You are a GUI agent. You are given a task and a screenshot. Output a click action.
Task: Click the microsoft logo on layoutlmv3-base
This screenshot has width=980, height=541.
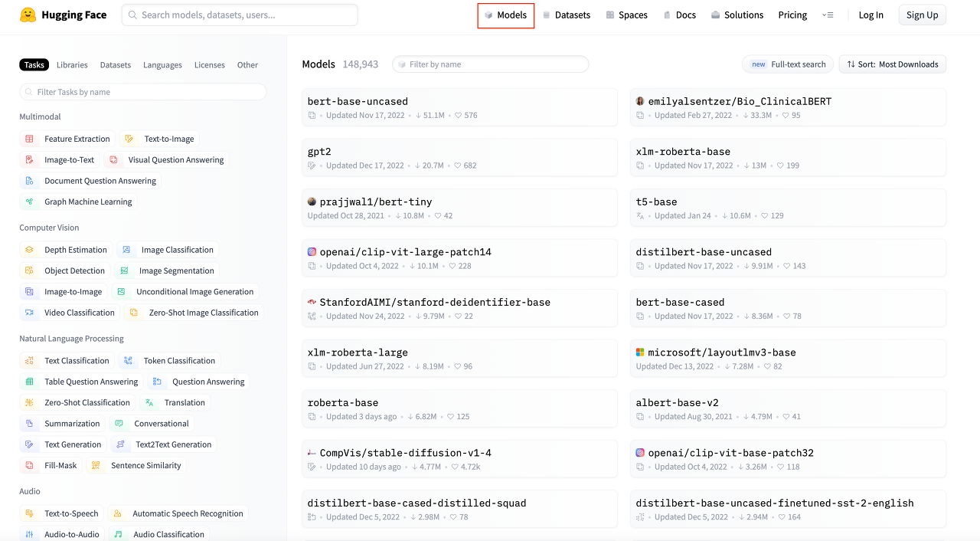640,352
